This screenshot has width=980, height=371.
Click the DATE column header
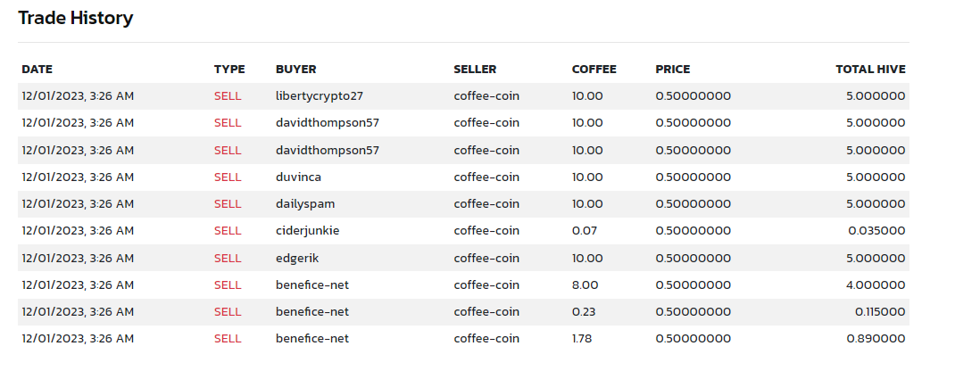(x=37, y=70)
